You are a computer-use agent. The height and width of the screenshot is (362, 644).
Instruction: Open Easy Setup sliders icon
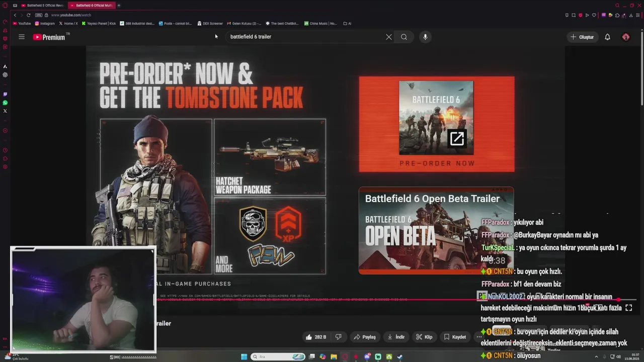[x=637, y=15]
